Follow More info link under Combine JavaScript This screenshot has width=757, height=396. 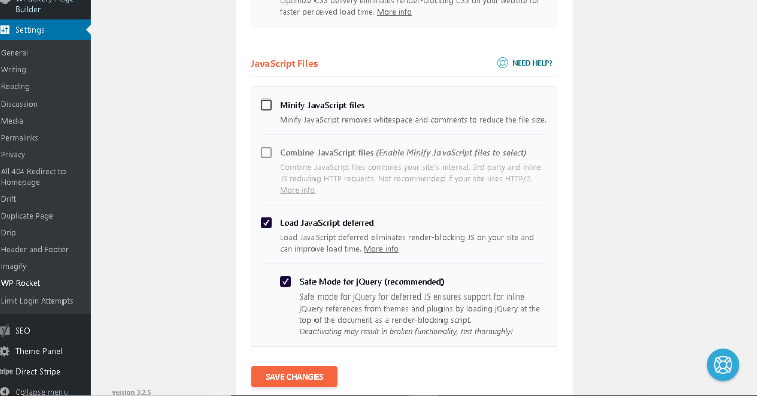[297, 190]
